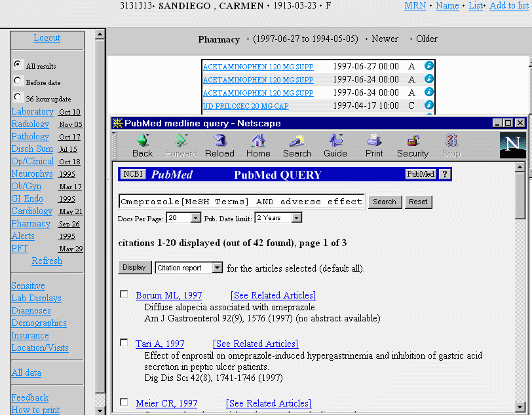The image size is (532, 415).
Task: Click in the PubMed query text field
Action: (241, 202)
